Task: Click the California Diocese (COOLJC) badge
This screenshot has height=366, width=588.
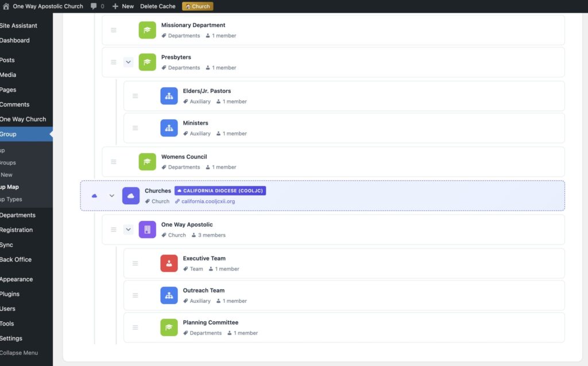Action: point(220,190)
